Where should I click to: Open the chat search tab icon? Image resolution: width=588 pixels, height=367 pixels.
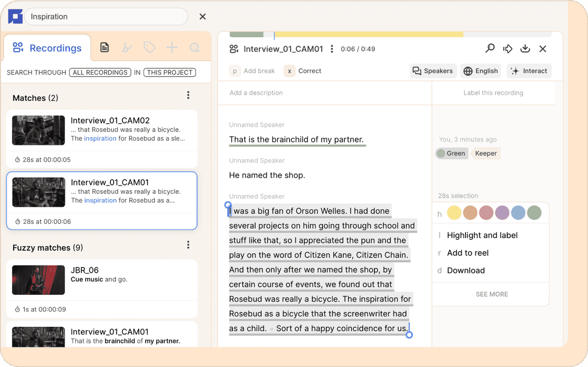(x=195, y=48)
